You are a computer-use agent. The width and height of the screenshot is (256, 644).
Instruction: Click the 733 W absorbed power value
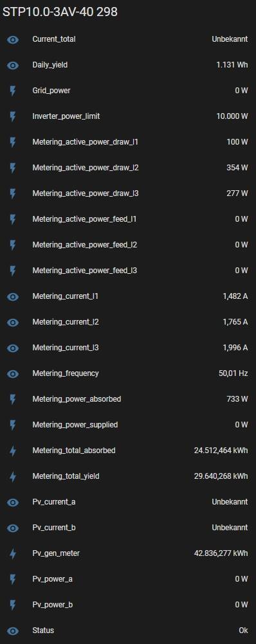coord(237,399)
